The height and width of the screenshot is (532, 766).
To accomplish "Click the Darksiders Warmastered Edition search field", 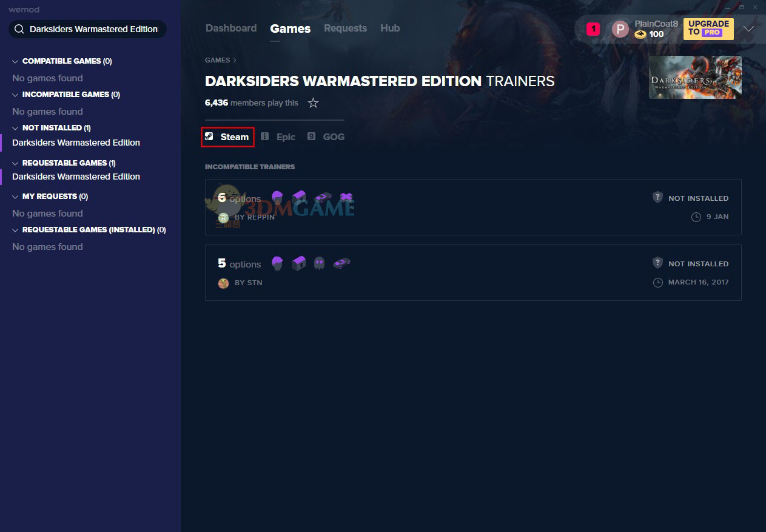I will click(87, 29).
